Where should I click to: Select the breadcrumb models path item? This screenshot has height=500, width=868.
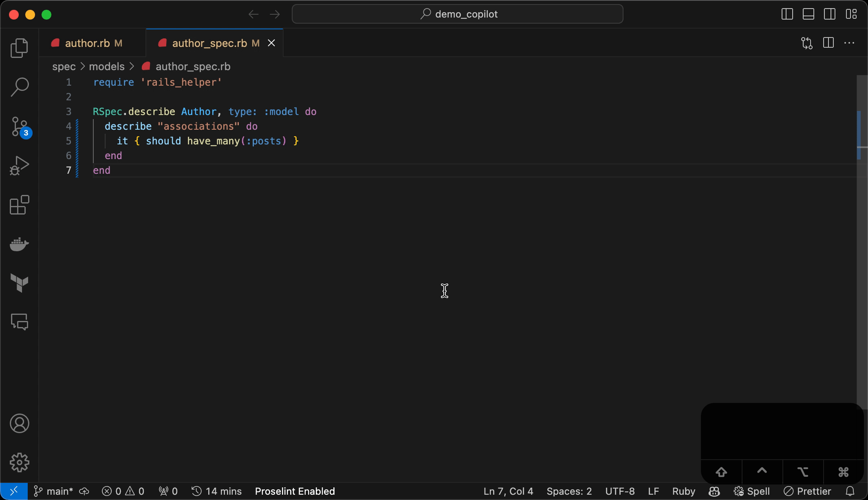(106, 66)
